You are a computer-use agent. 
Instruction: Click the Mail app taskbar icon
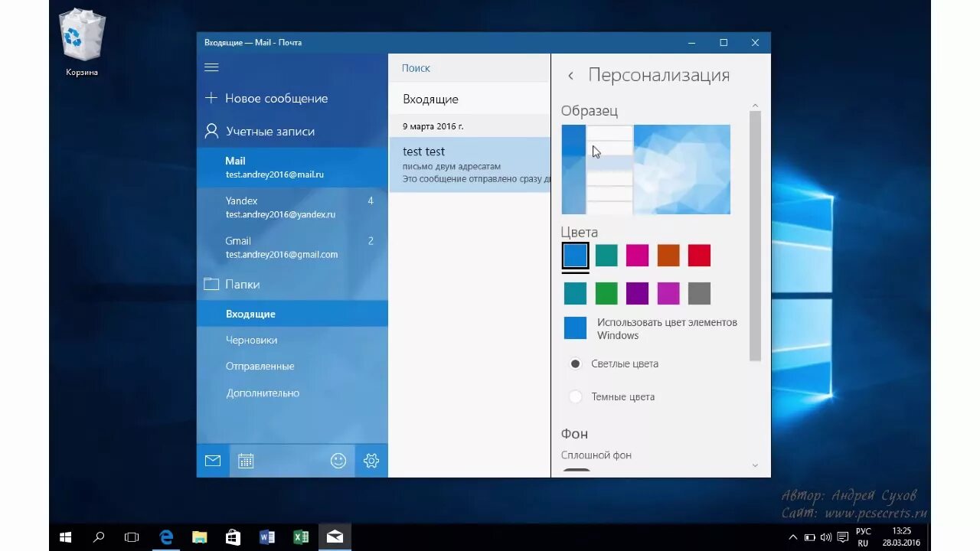click(335, 537)
